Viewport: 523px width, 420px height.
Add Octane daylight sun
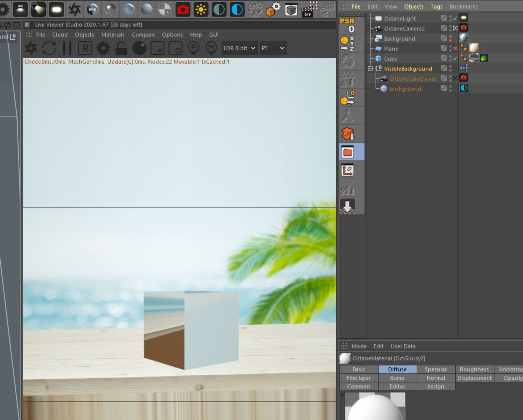coord(201,10)
